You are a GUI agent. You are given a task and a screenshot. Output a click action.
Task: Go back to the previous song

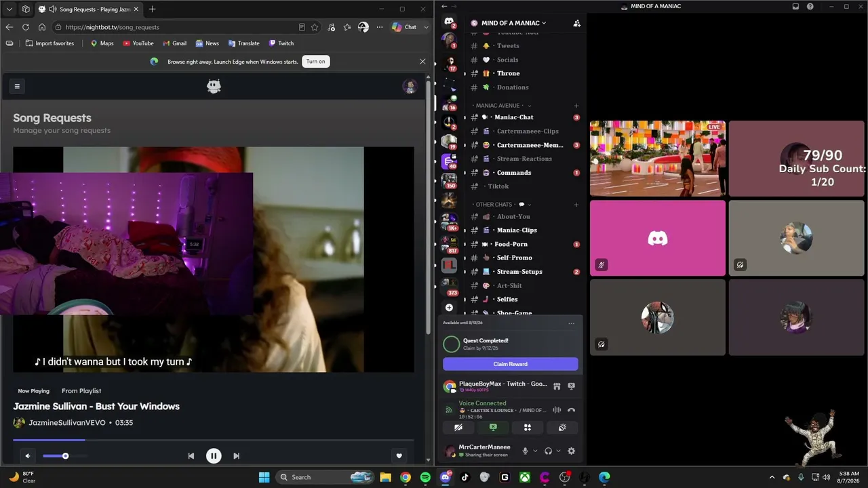[191, 455]
